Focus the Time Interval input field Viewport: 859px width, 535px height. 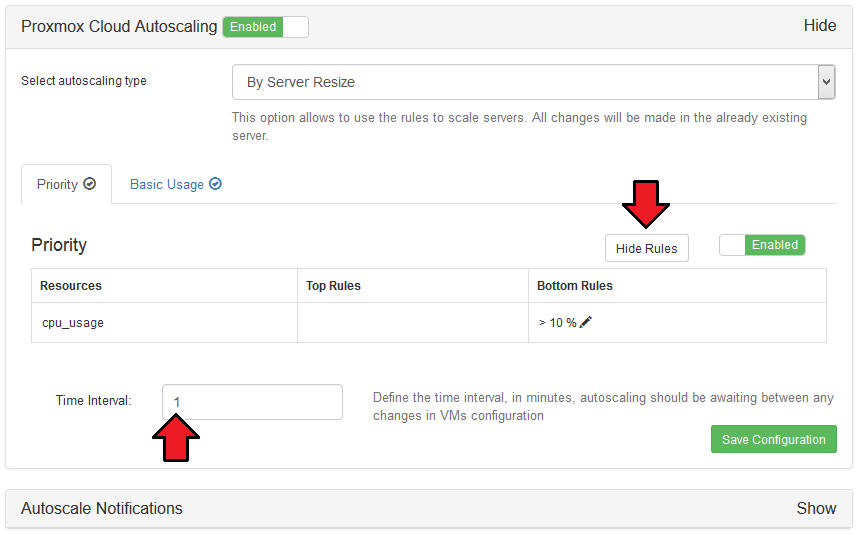point(253,402)
